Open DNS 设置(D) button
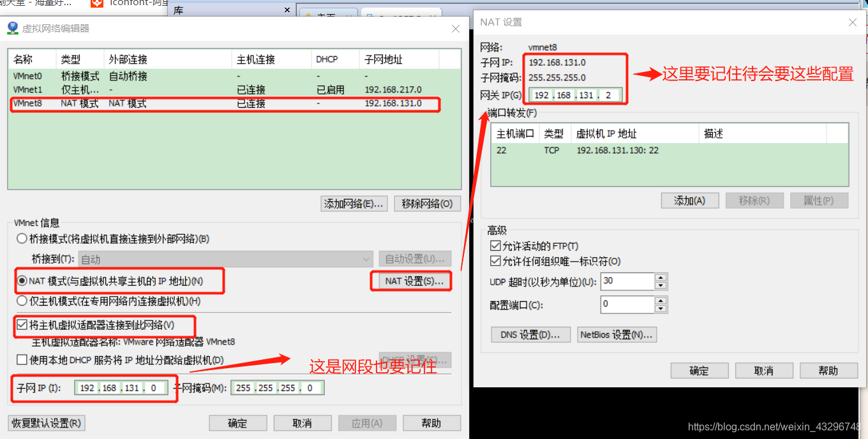Image resolution: width=868 pixels, height=439 pixels. tap(530, 334)
